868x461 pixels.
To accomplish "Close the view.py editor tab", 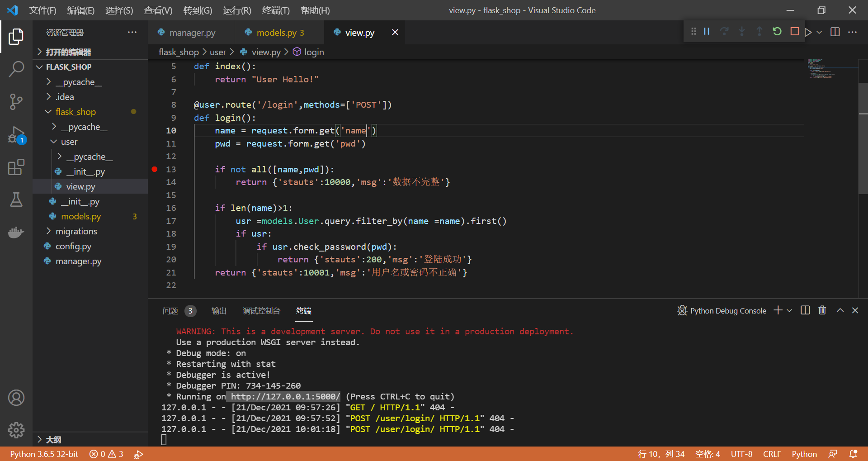I will (395, 32).
